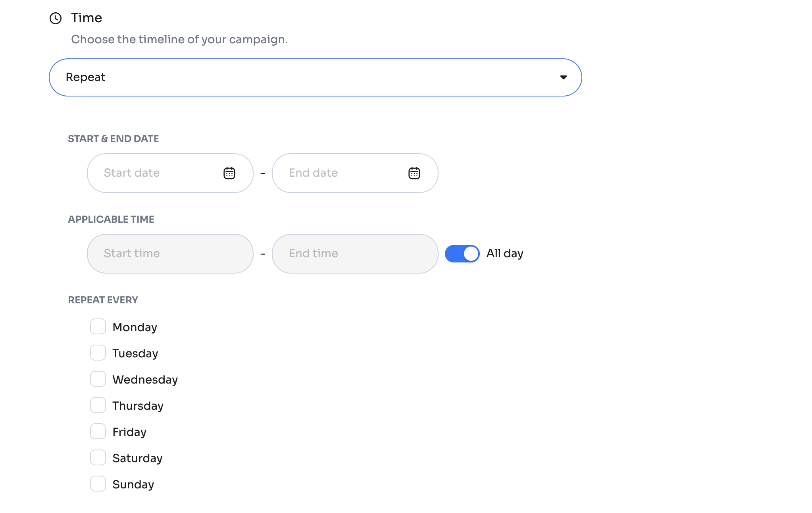The height and width of the screenshot is (513, 812).
Task: Click the Time section heading
Action: point(87,18)
